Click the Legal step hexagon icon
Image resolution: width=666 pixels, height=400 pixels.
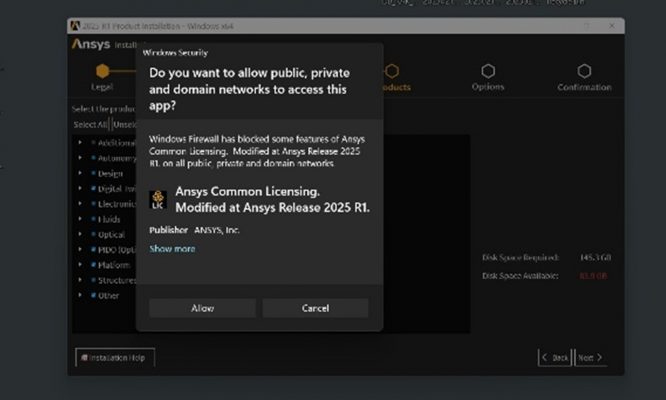pyautogui.click(x=102, y=71)
